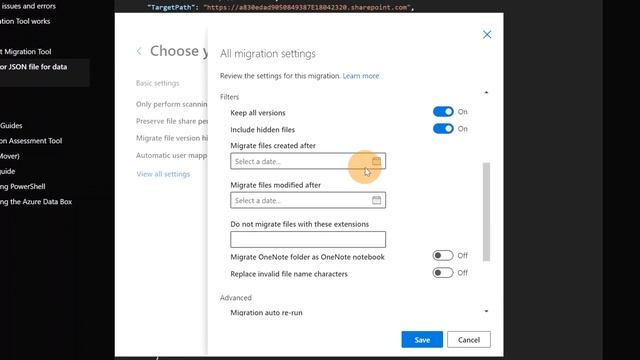Image resolution: width=640 pixels, height=360 pixels.
Task: Click the scrollbar up arrow
Action: coord(486,93)
